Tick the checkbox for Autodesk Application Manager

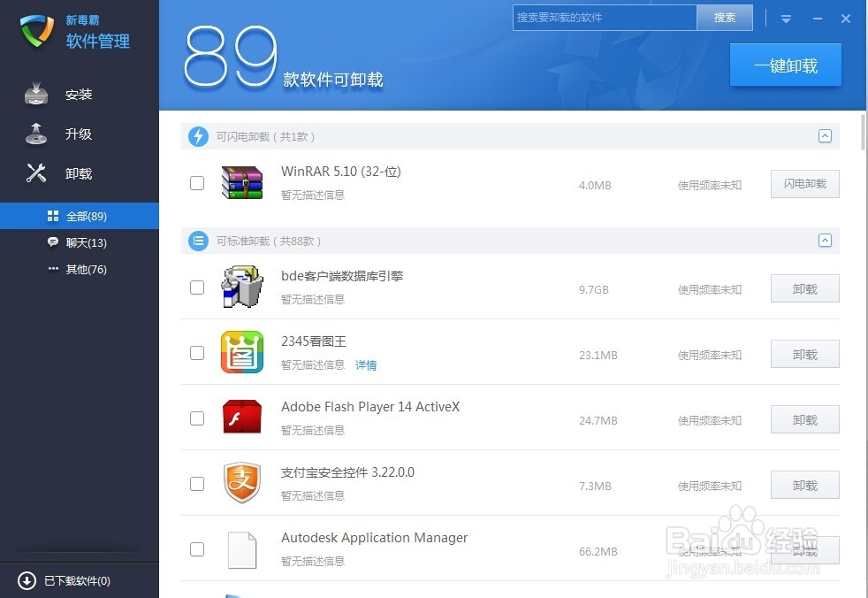point(197,549)
